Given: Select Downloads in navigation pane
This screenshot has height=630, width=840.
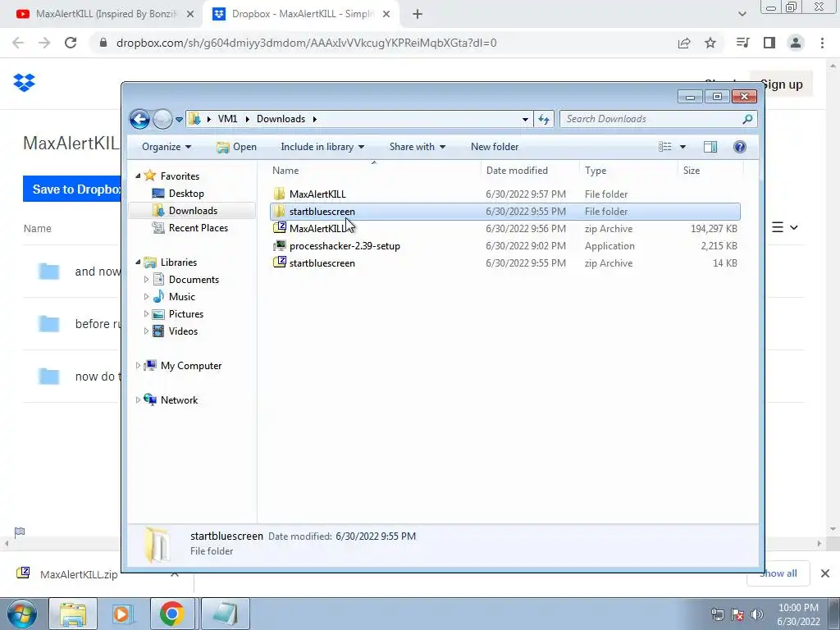Looking at the screenshot, I should (x=193, y=211).
